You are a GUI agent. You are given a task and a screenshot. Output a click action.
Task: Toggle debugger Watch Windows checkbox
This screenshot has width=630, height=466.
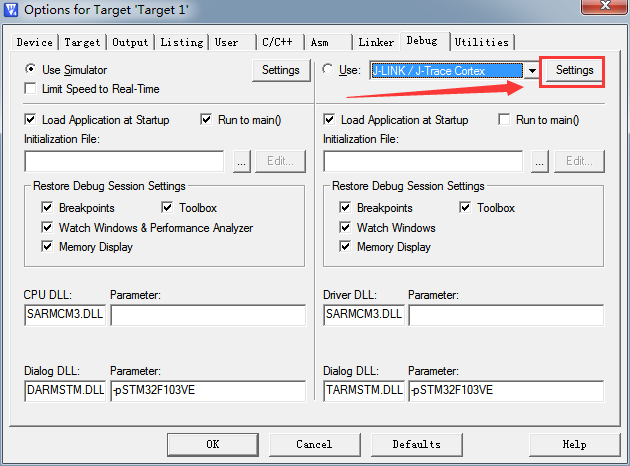pyautogui.click(x=345, y=227)
